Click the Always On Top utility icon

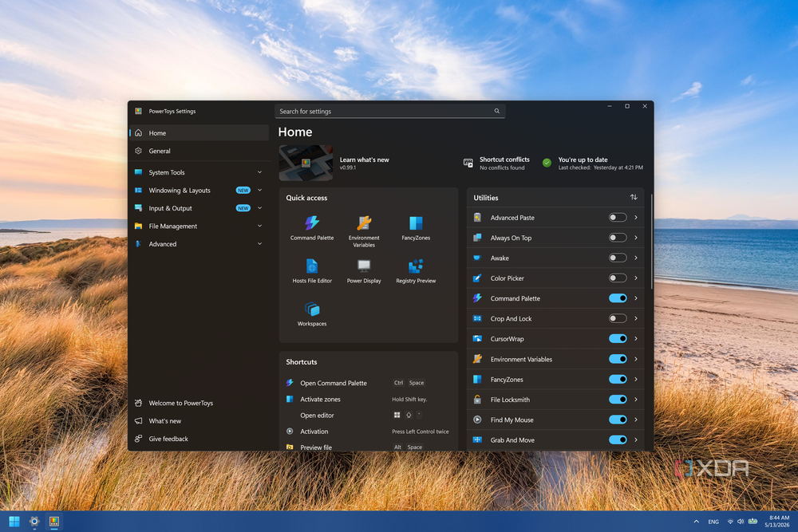(x=477, y=238)
